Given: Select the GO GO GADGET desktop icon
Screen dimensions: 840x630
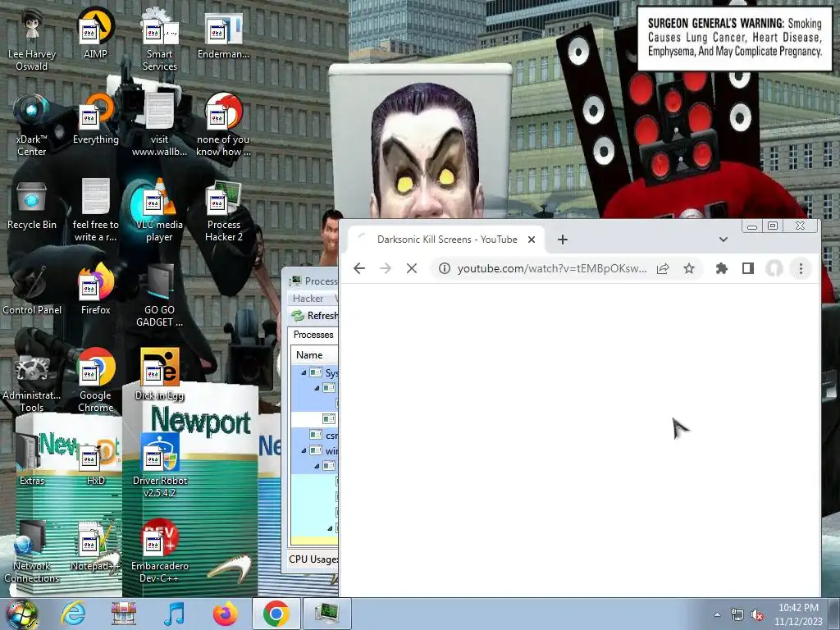Looking at the screenshot, I should [159, 295].
